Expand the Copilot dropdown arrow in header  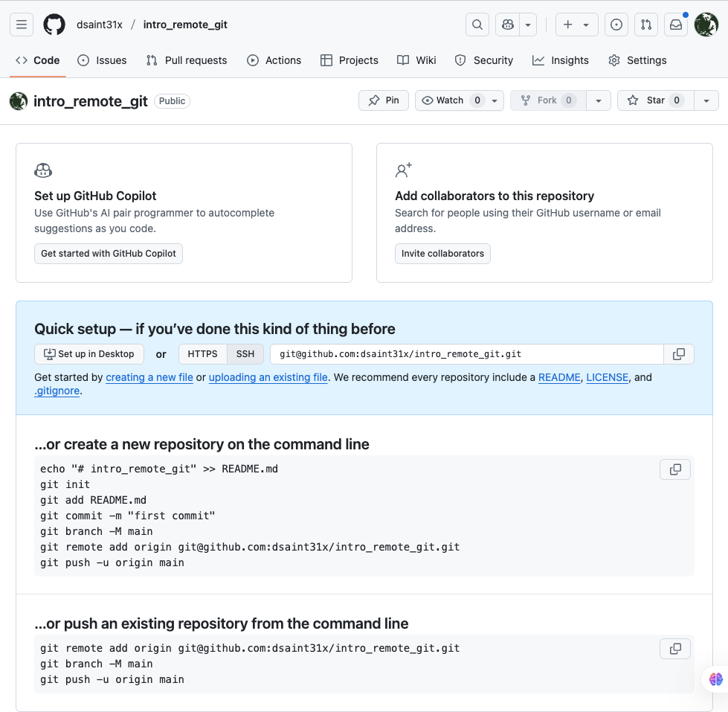[x=528, y=25]
